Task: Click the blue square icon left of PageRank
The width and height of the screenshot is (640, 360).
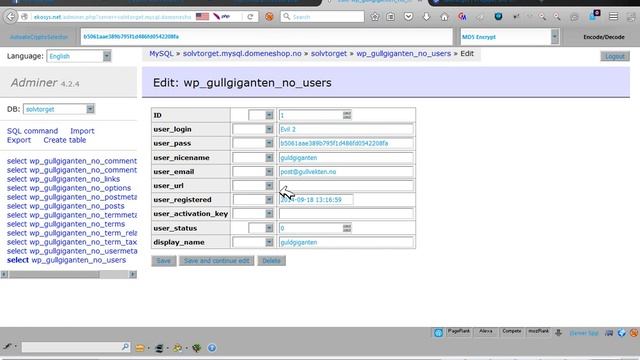Action: [438, 333]
